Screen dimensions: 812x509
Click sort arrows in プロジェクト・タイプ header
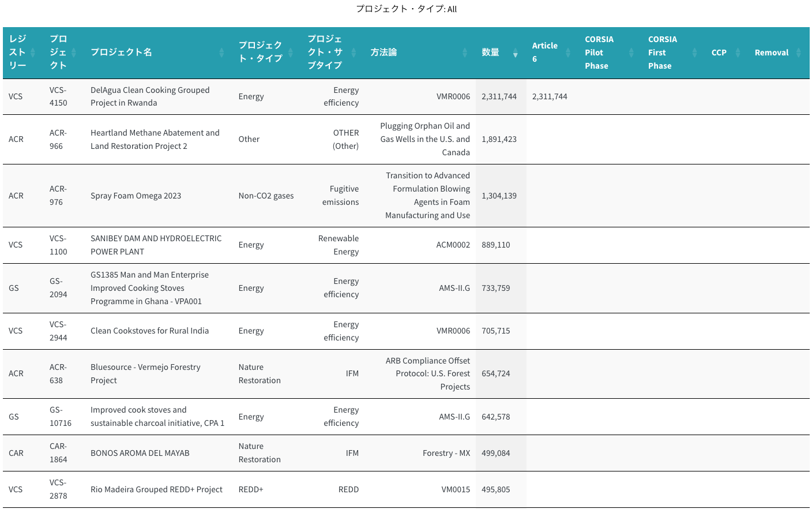[291, 53]
